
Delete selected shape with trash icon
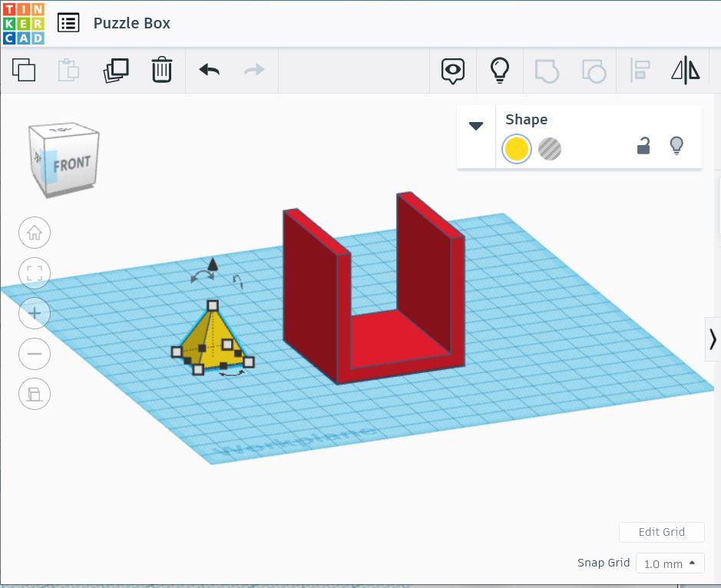click(162, 70)
